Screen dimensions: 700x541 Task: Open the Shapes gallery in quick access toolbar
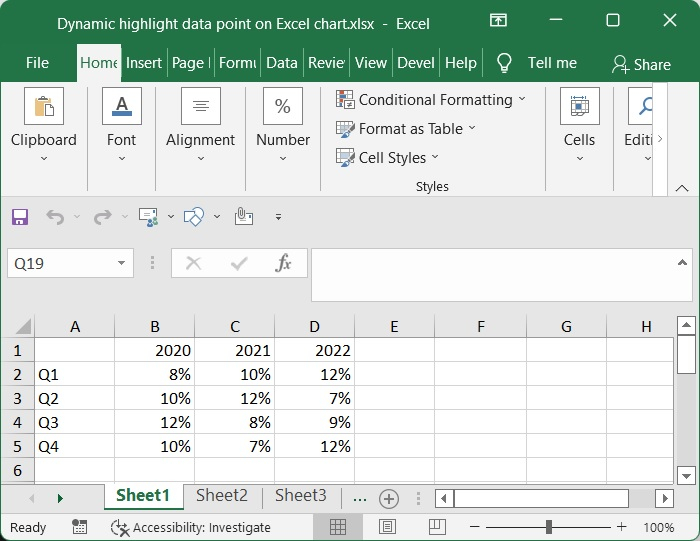pyautogui.click(x=194, y=216)
